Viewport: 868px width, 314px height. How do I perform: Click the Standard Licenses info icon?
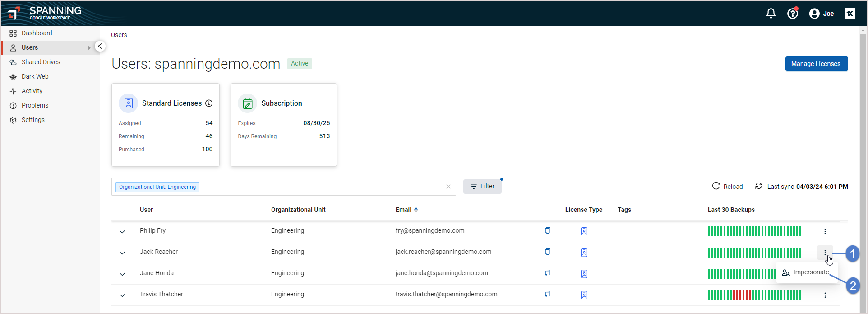209,103
